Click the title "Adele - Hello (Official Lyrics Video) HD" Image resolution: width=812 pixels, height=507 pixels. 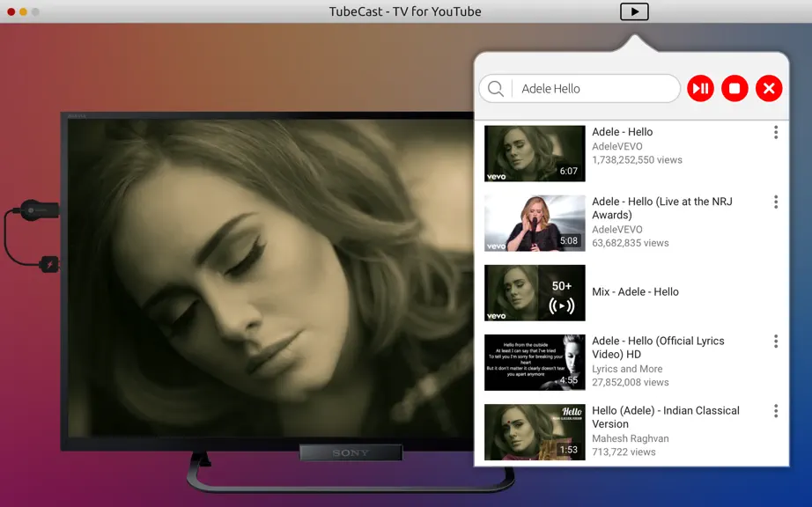click(x=658, y=348)
